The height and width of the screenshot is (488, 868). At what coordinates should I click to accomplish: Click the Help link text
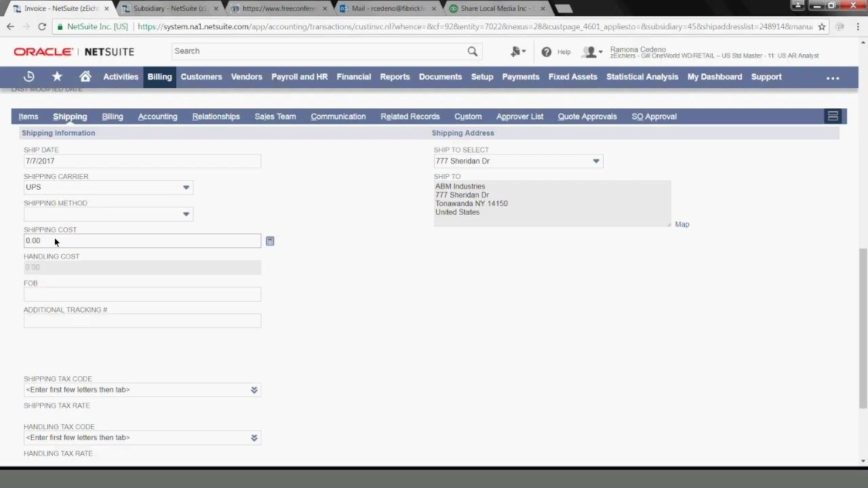(564, 52)
